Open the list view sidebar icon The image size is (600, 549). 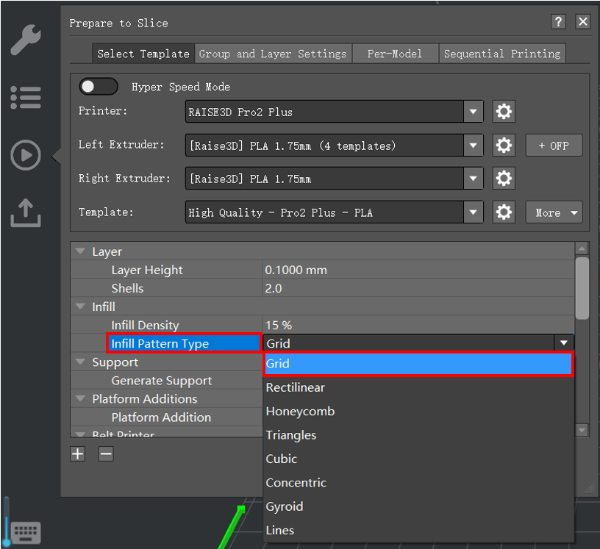coord(25,97)
